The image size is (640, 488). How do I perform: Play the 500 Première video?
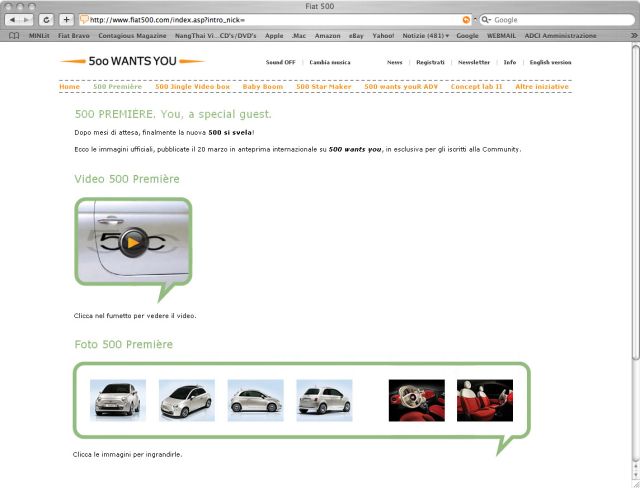(x=133, y=242)
